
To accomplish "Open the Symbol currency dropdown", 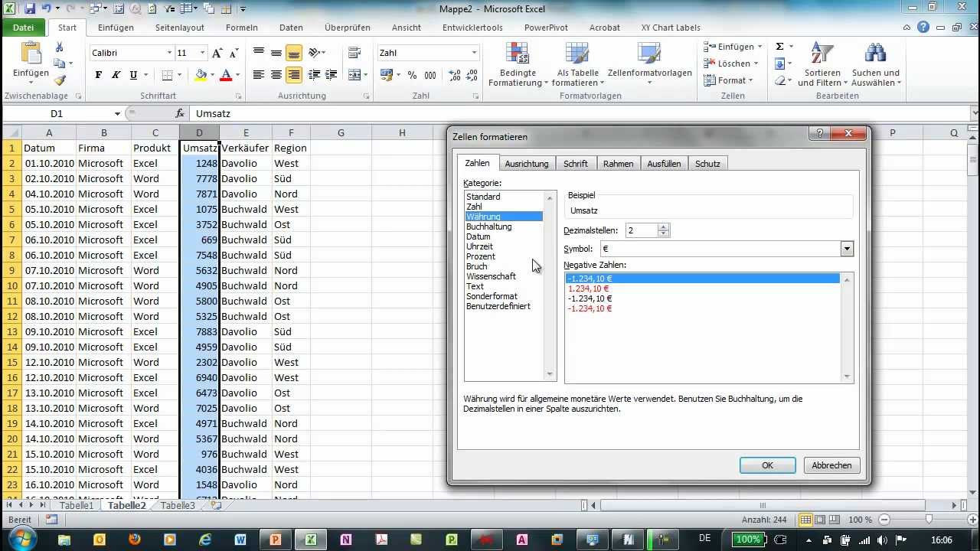I will tap(847, 249).
